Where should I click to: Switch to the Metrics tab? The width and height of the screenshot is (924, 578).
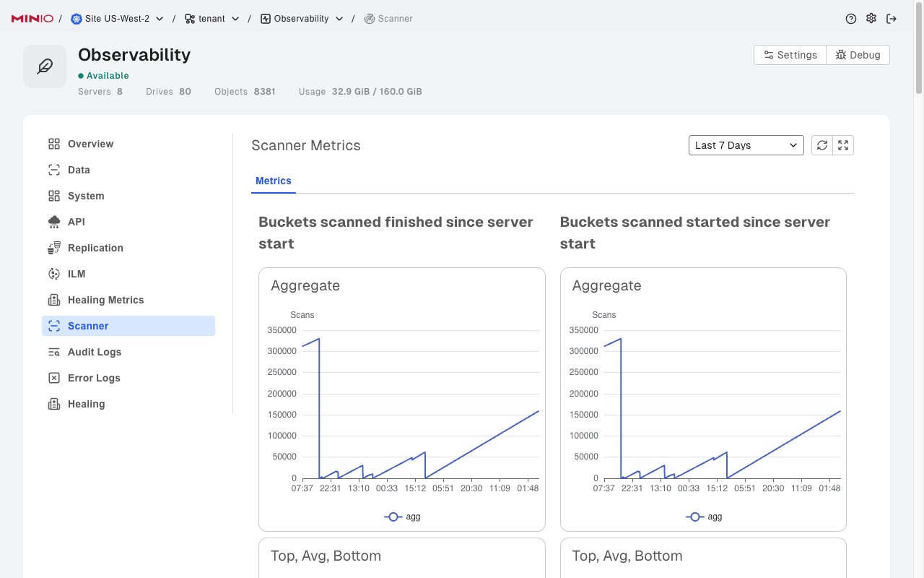(274, 181)
